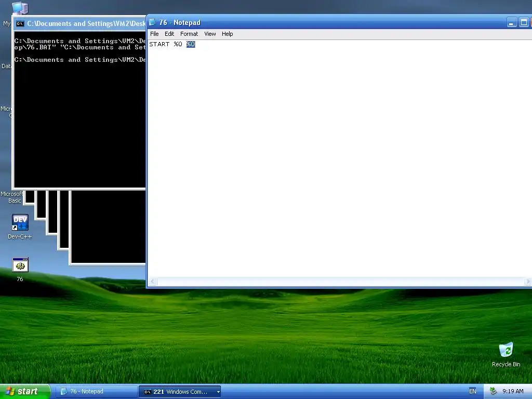Screen dimensions: 532x399
Task: Click the command prompt title bar
Action: [79, 23]
